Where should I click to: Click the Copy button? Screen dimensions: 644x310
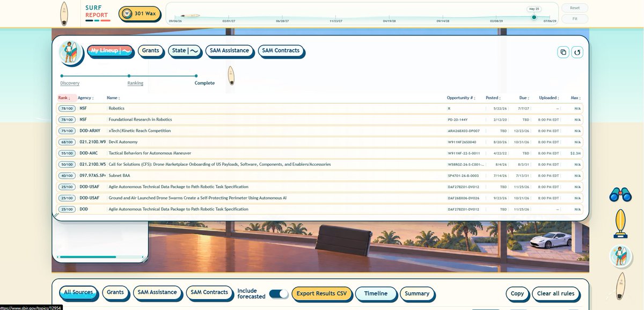tap(517, 294)
